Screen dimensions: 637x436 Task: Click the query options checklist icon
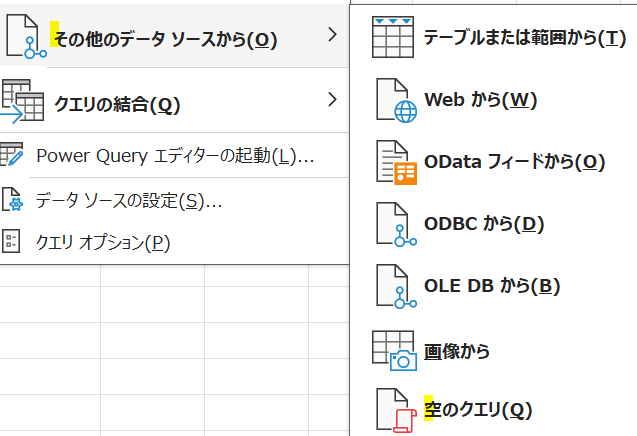coord(11,241)
